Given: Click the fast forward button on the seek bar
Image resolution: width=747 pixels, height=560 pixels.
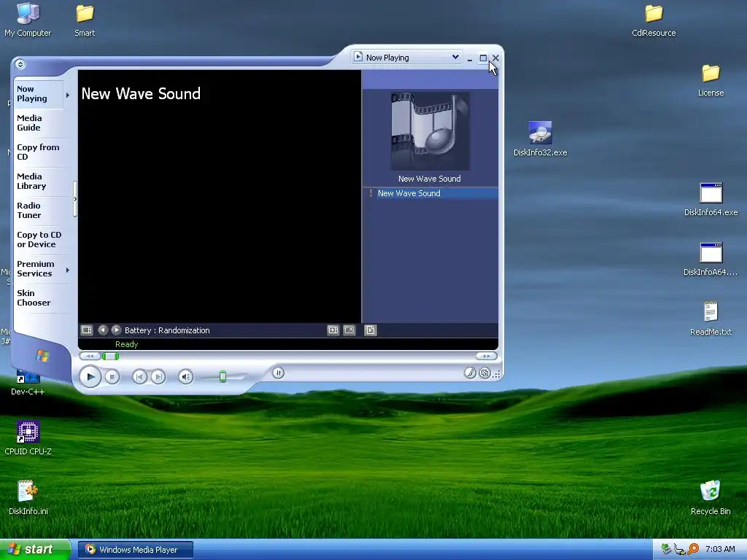Looking at the screenshot, I should click(487, 356).
